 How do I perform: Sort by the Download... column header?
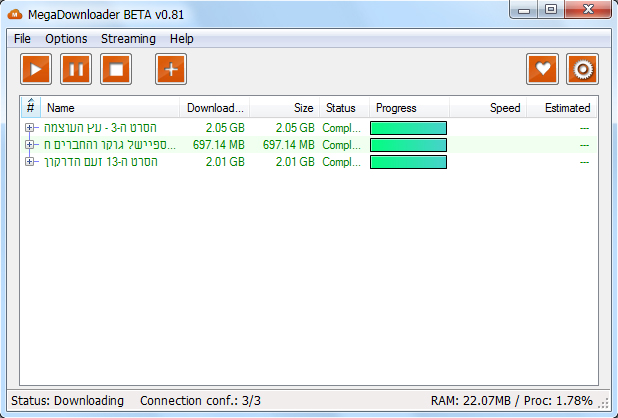pyautogui.click(x=214, y=108)
